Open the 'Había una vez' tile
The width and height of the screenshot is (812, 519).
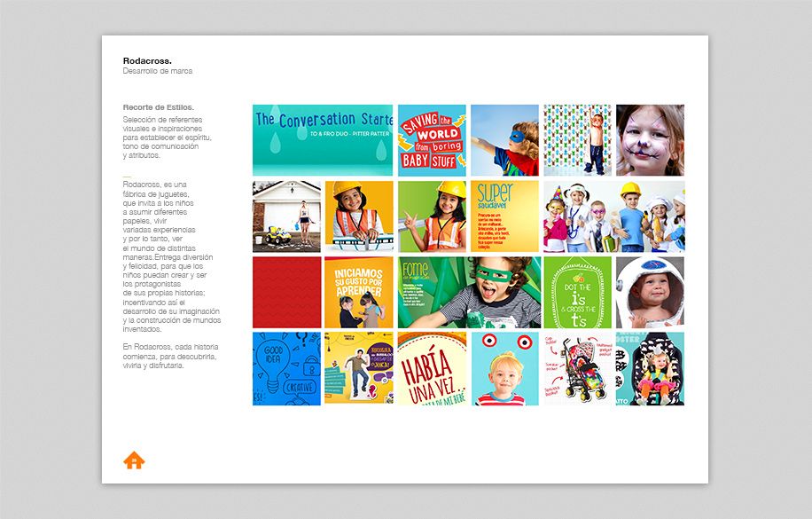point(432,369)
